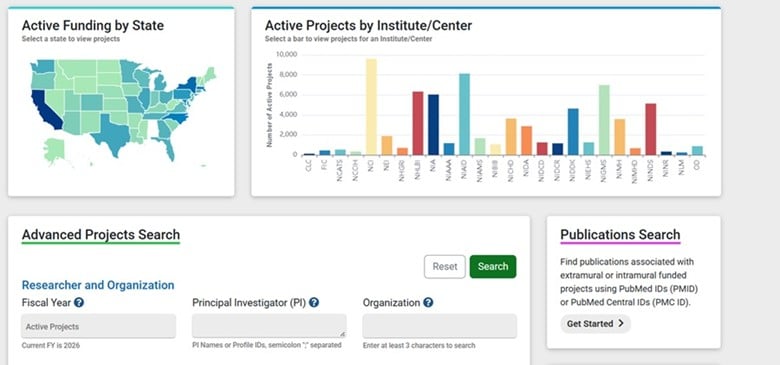The image size is (780, 365).
Task: Select the NEI bar in the chart
Action: (387, 145)
